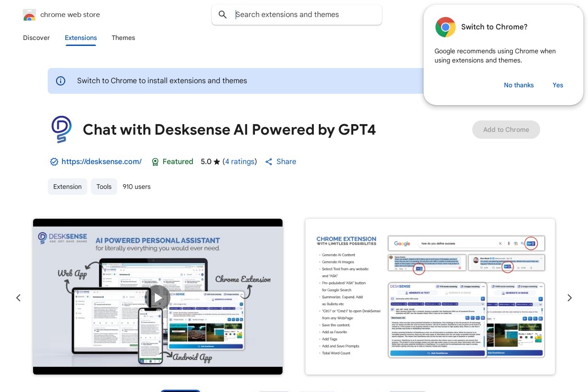Confirm Yes to switch to Chrome
Screen dimensions: 588x392
[x=558, y=85]
